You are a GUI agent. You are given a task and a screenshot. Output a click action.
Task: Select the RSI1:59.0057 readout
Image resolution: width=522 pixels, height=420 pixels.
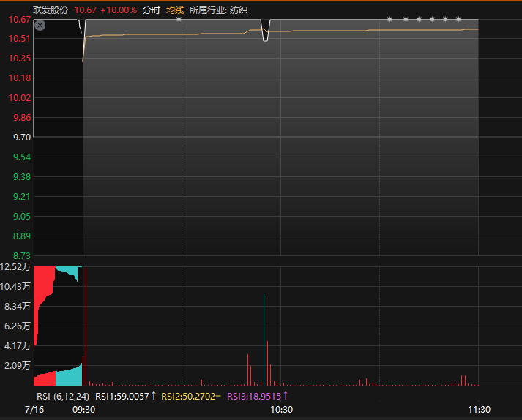tap(122, 396)
